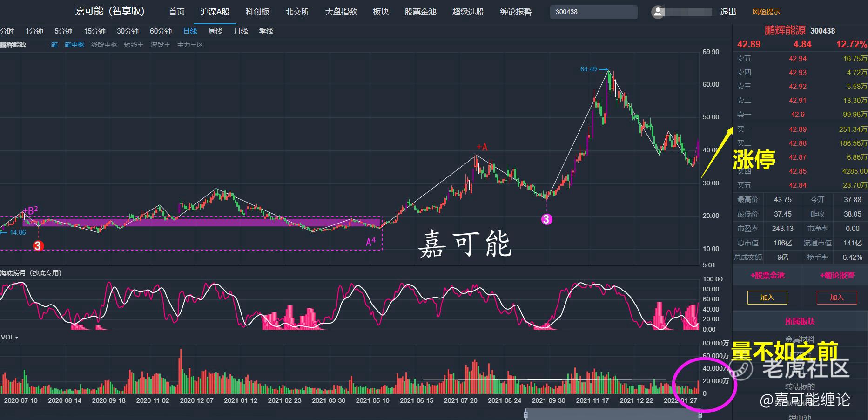Click the 嘉可能 (智享版) app title
The height and width of the screenshot is (420, 868).
[110, 11]
